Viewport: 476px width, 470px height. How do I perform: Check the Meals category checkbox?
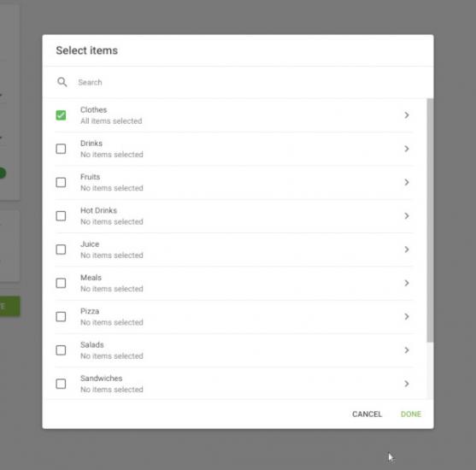61,283
